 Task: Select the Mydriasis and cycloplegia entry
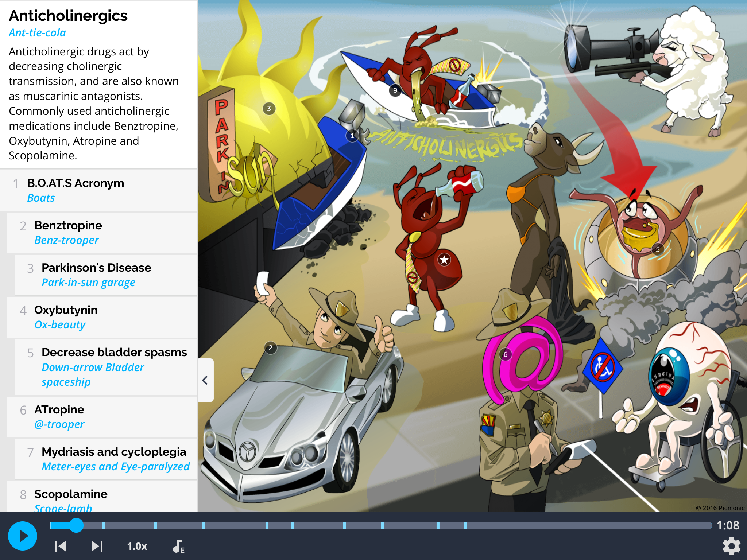[106, 459]
